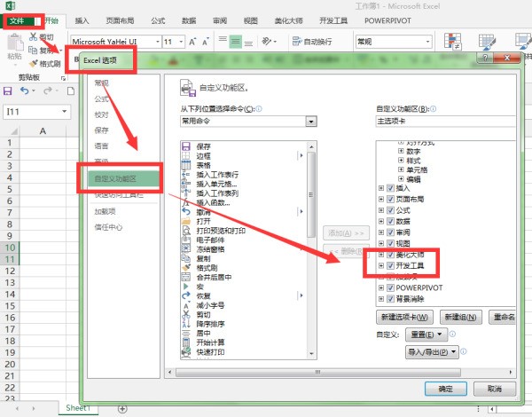Open the 导入/导出 dropdown button
Viewport: 532px width, 417px height.
[x=432, y=352]
